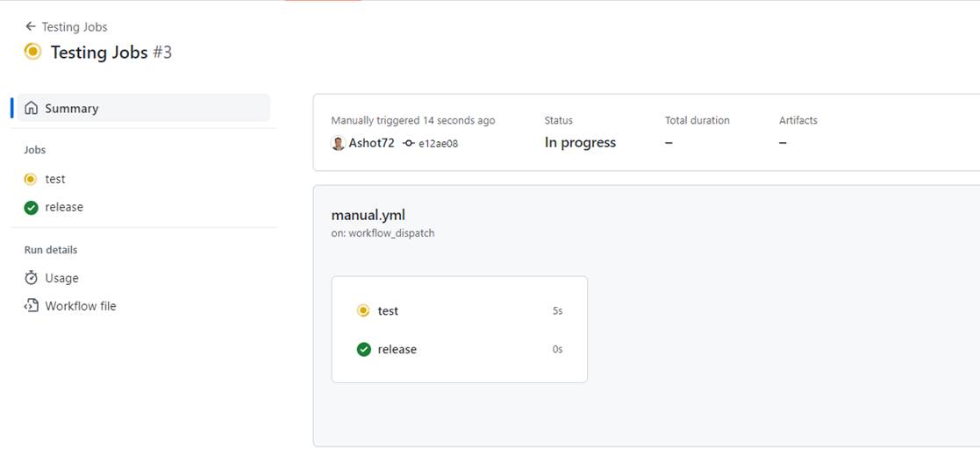Click the green checkmark icon for release in sidebar

tap(31, 208)
